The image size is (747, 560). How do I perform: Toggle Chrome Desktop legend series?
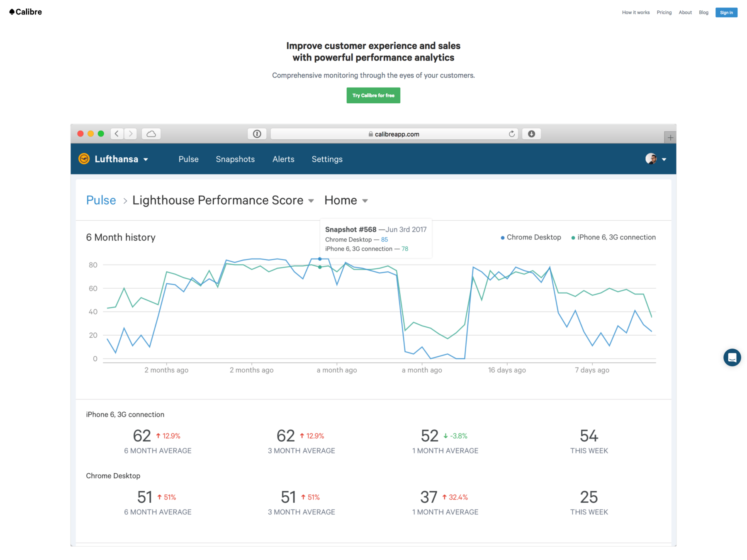point(530,237)
